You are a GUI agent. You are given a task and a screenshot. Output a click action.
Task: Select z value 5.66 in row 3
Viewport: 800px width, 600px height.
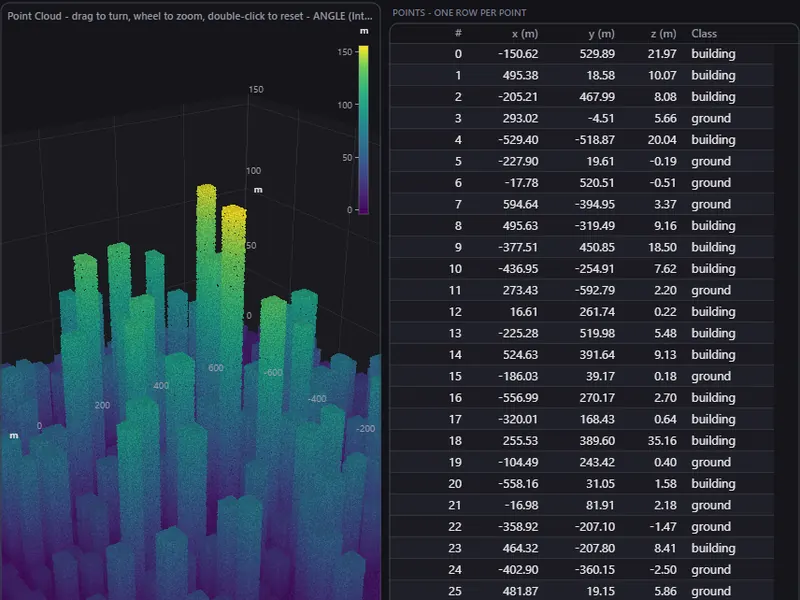(665, 118)
